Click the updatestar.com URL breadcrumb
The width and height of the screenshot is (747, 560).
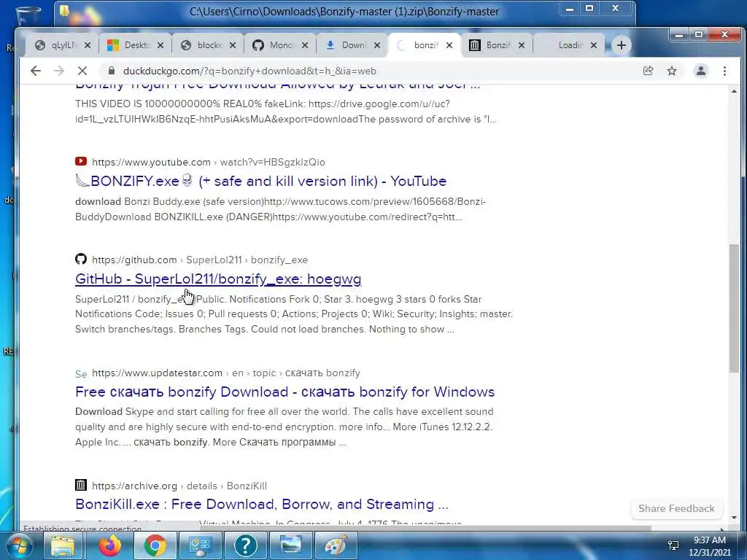point(226,373)
